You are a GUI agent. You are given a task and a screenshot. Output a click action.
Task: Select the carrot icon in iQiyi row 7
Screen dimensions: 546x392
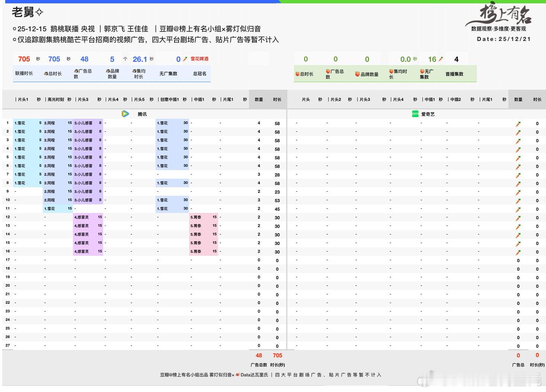click(x=518, y=175)
